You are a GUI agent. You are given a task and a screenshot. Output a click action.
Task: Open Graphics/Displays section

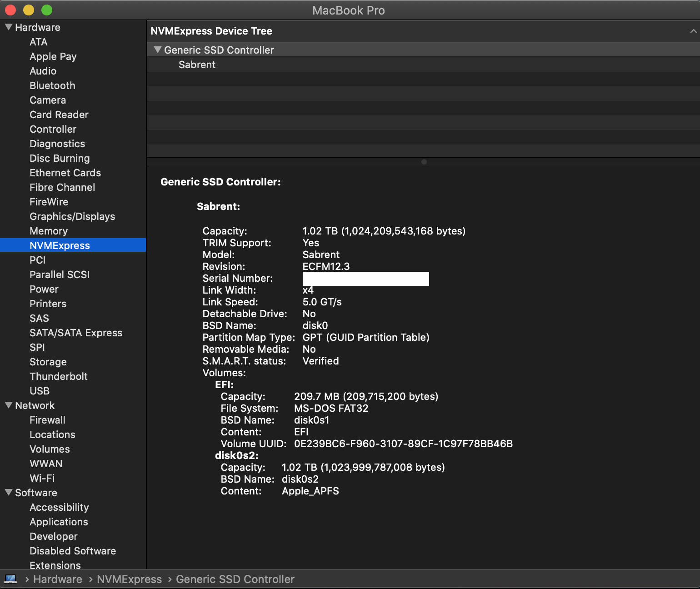pos(73,216)
